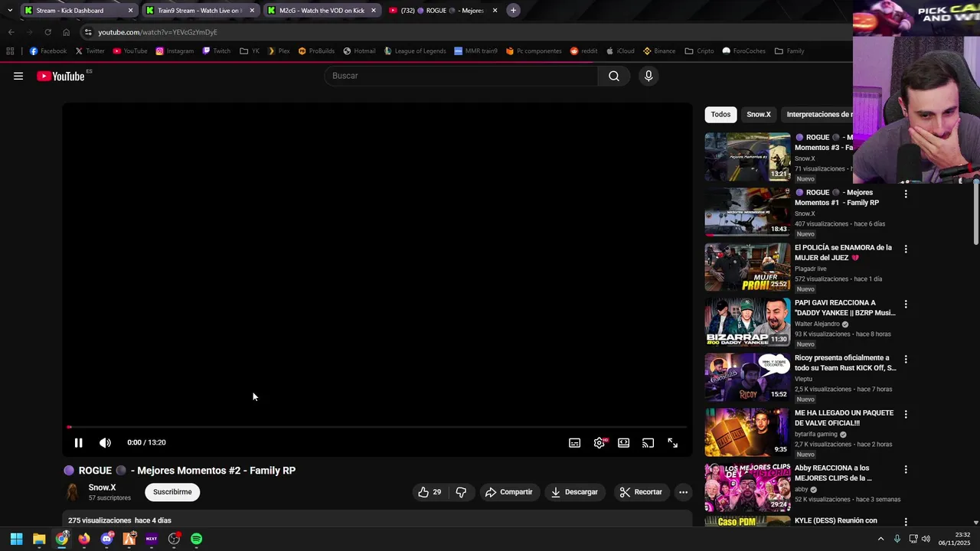
Task: Switch to theater mode
Action: pos(624,442)
